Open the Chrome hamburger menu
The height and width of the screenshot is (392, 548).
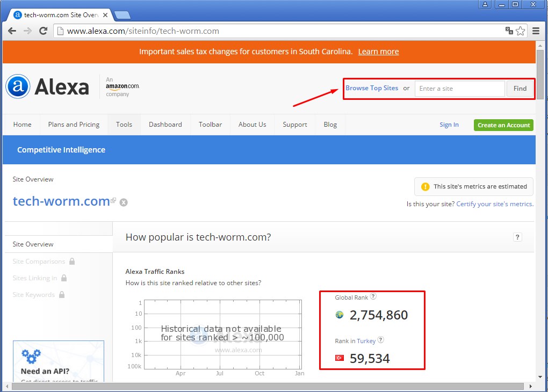point(536,31)
